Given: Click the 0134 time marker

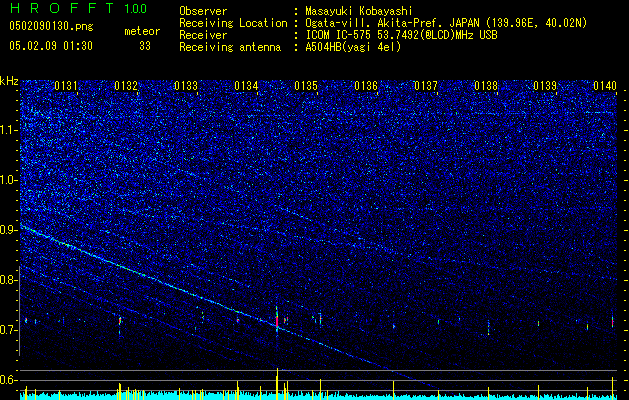Looking at the screenshot, I should point(246,86).
